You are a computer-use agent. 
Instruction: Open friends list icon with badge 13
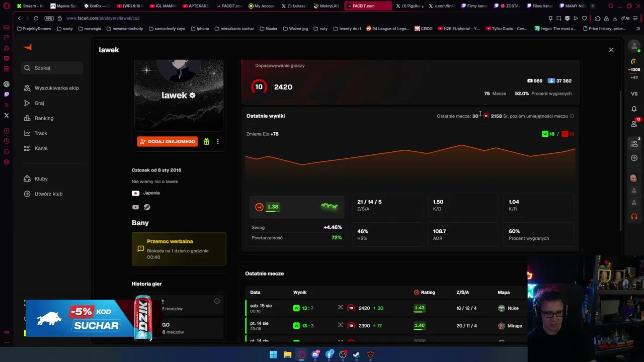(634, 124)
